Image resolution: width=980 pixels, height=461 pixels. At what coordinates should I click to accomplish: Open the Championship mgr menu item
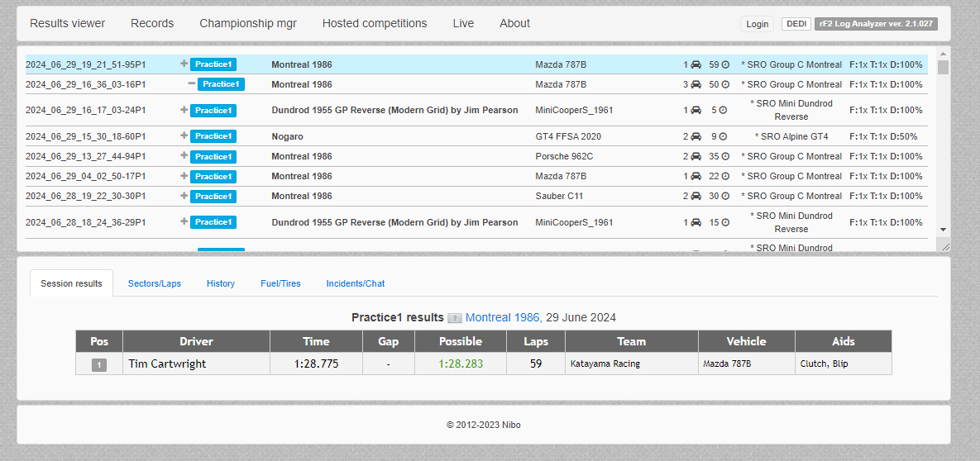point(248,23)
